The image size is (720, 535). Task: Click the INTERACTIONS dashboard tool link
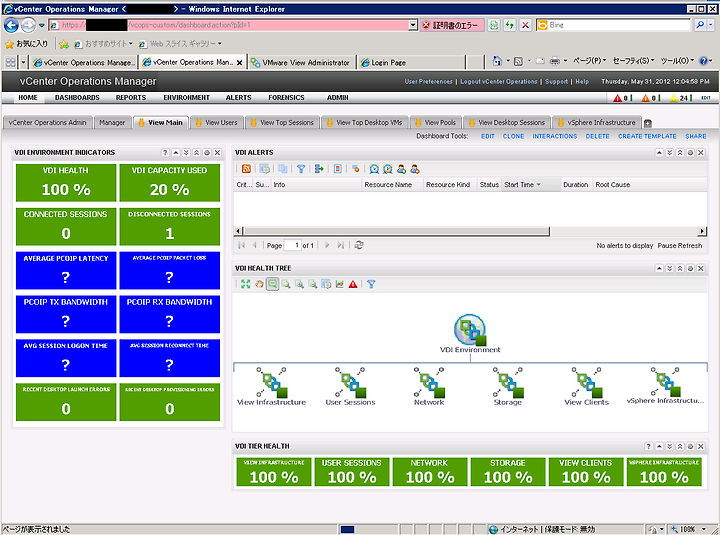(x=555, y=136)
